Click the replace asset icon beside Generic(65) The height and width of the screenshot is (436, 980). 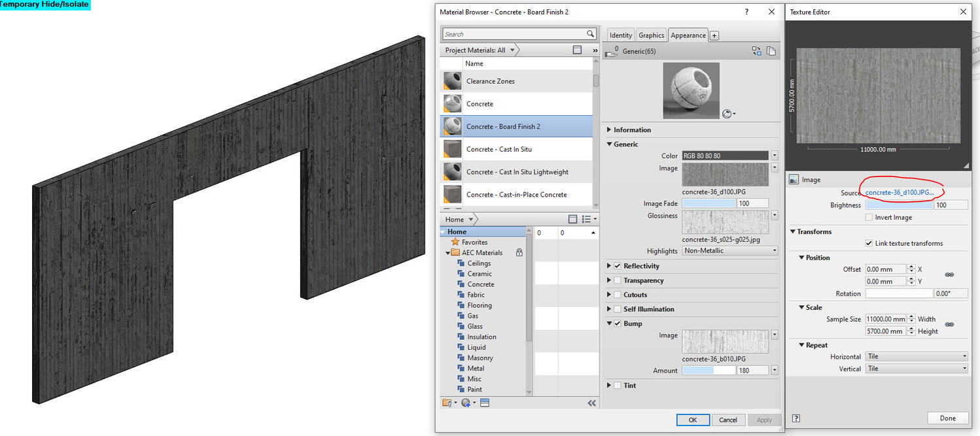click(x=756, y=51)
